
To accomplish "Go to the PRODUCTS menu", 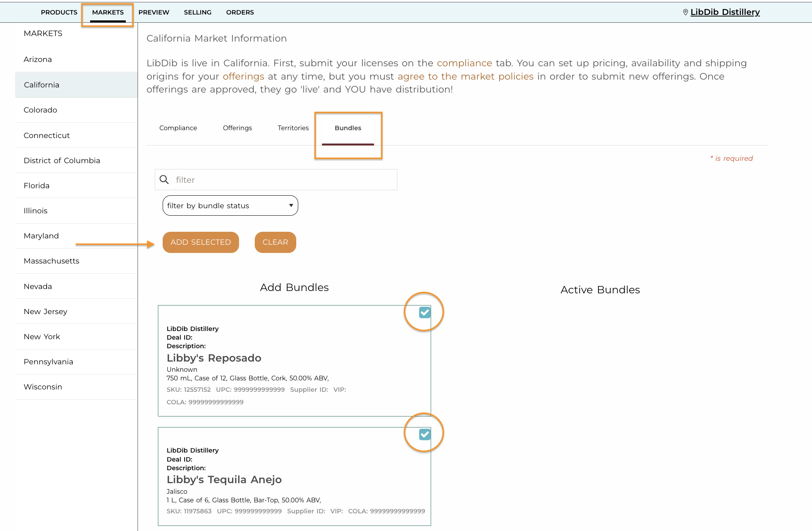I will pos(59,12).
